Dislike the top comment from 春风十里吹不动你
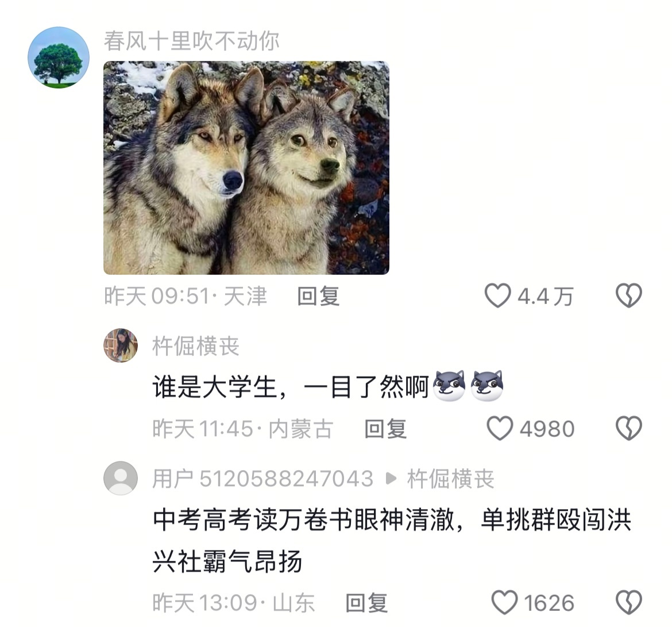672x627 pixels. [629, 295]
